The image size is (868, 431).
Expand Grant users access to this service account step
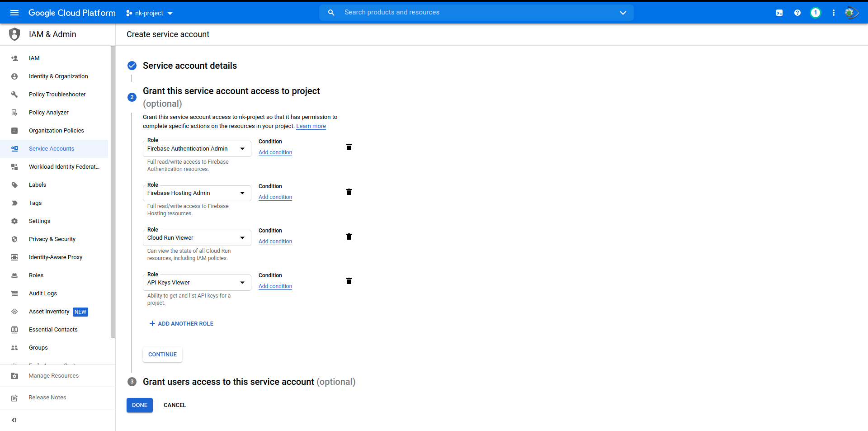[249, 382]
